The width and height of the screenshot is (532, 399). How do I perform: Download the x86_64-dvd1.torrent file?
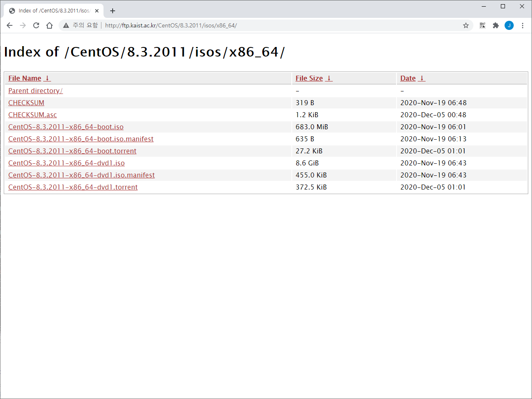[73, 187]
